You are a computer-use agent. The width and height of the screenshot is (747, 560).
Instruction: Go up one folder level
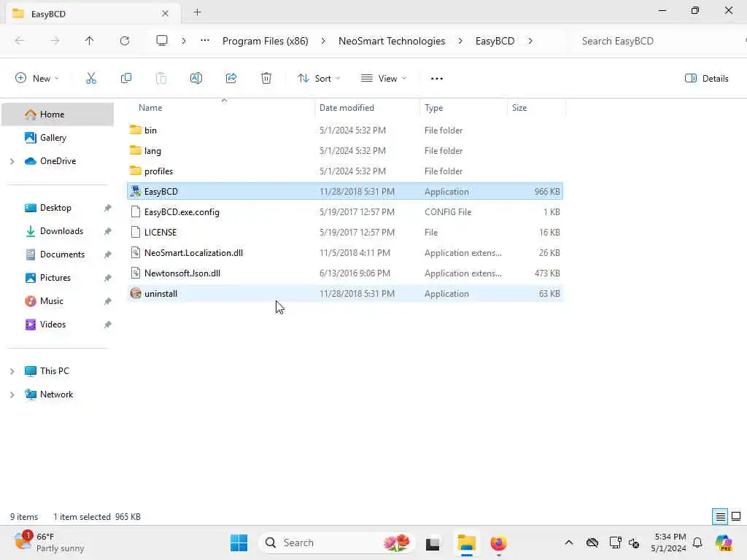89,41
